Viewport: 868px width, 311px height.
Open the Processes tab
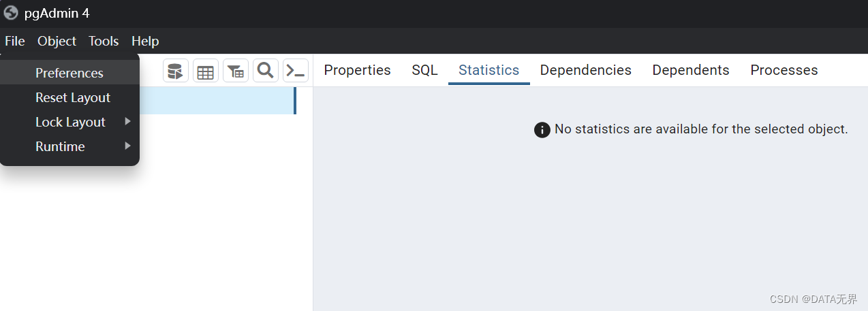784,70
